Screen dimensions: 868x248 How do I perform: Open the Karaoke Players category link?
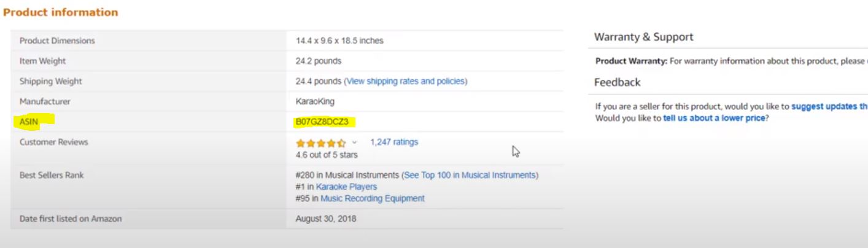pyautogui.click(x=347, y=187)
